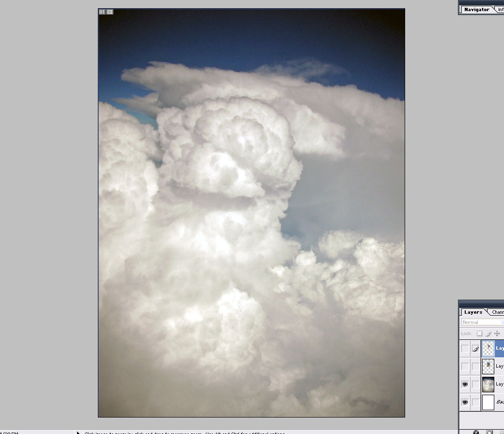Screen dimensions: 504x434
Task: Toggle link box beside the Background layer
Action: 475,402
